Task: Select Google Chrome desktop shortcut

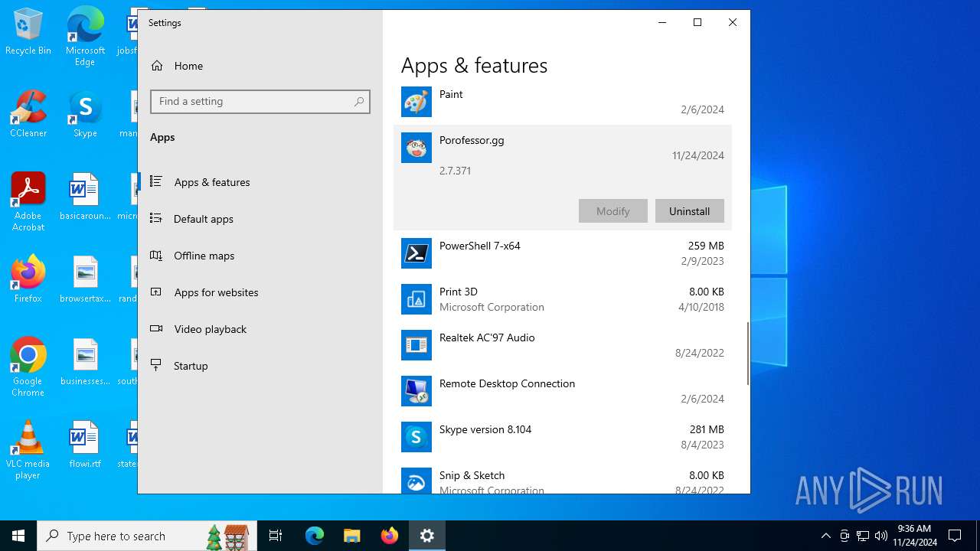Action: pyautogui.click(x=28, y=367)
